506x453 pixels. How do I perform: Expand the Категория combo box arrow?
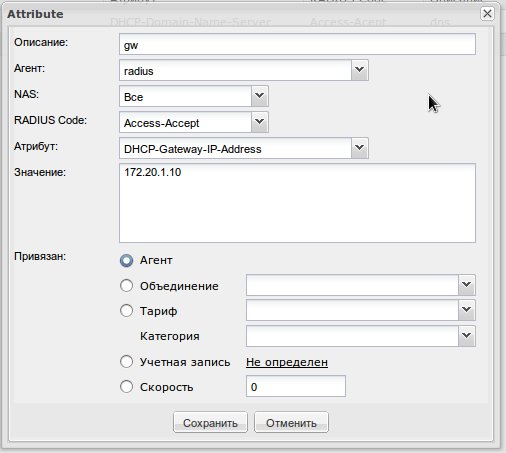(466, 336)
